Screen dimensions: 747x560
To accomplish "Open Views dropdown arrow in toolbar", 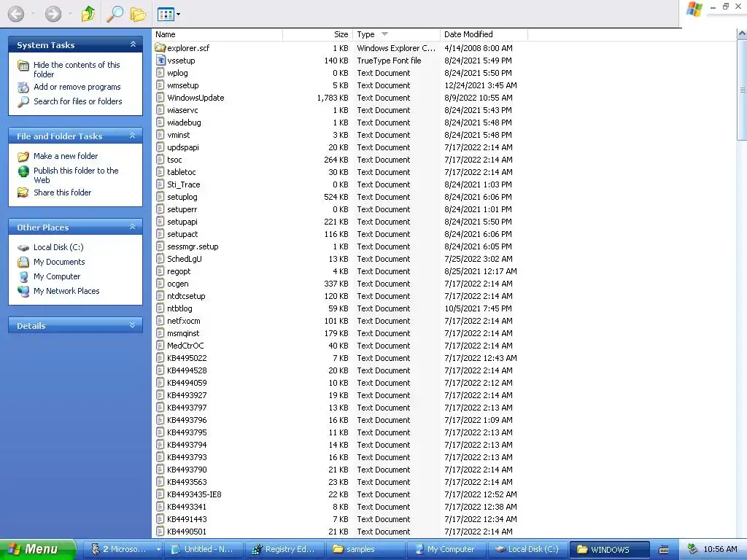I will pyautogui.click(x=178, y=15).
